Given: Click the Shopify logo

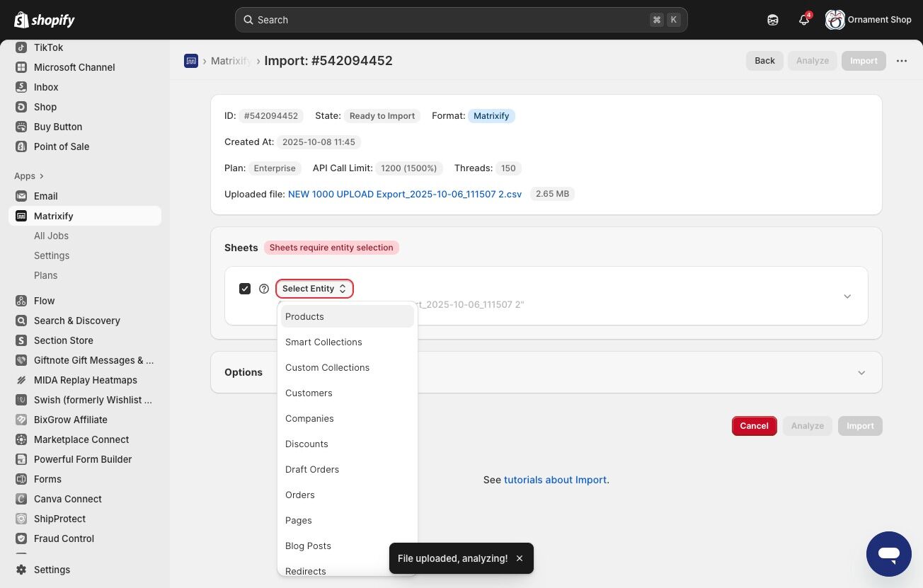Looking at the screenshot, I should (x=44, y=20).
